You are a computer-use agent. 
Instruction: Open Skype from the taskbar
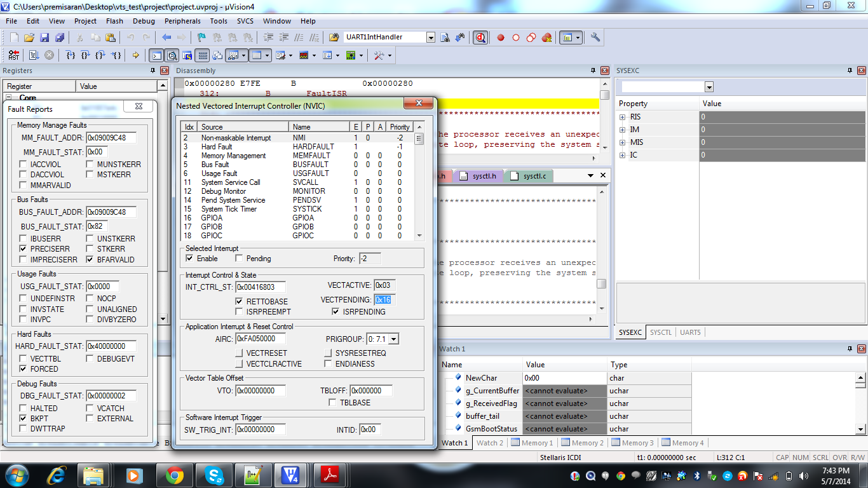(x=215, y=475)
